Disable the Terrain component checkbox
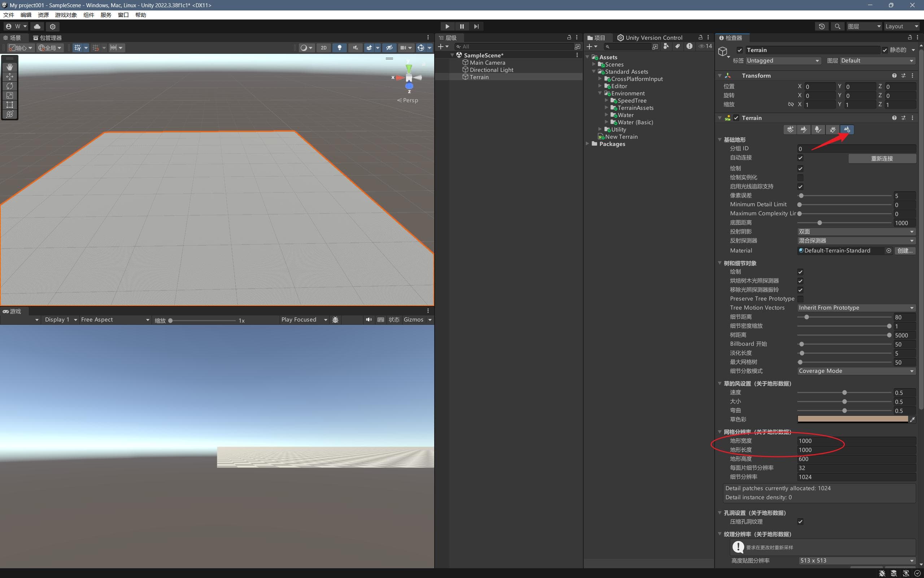The image size is (924, 578). (736, 118)
